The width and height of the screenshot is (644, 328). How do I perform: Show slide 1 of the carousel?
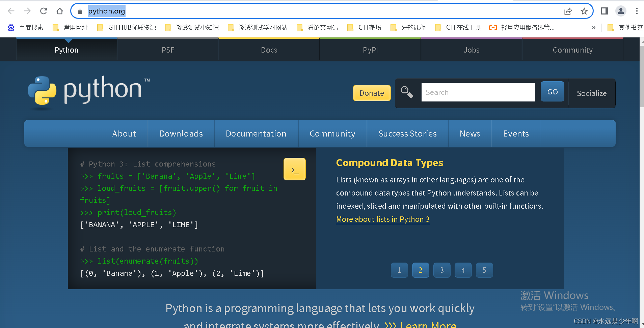click(399, 270)
